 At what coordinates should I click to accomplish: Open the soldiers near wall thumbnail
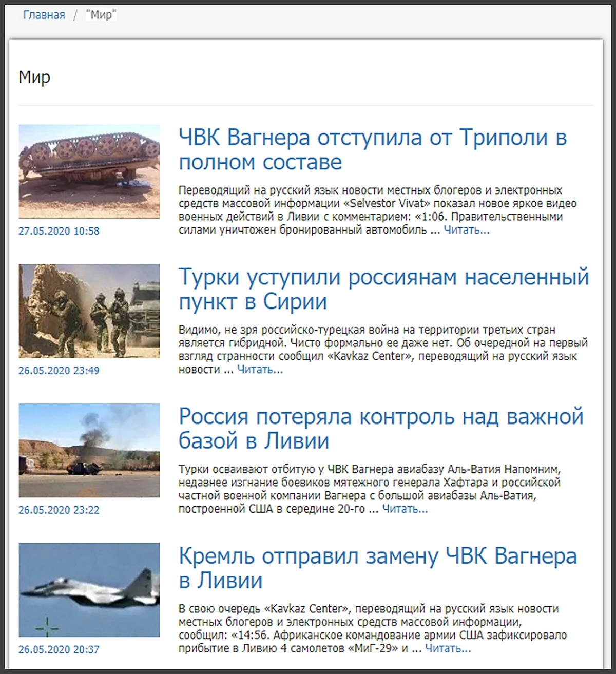[x=89, y=311]
